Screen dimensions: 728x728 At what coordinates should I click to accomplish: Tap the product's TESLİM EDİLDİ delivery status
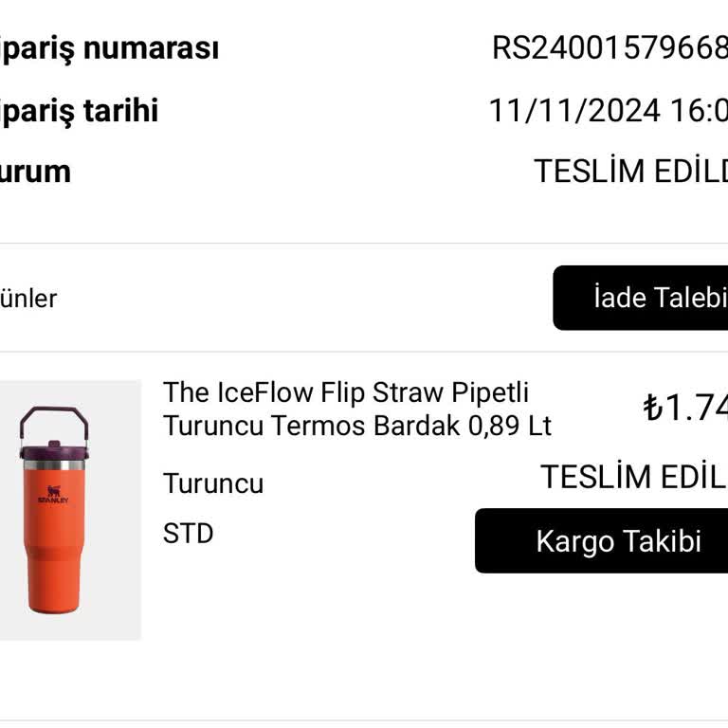pyautogui.click(x=633, y=477)
